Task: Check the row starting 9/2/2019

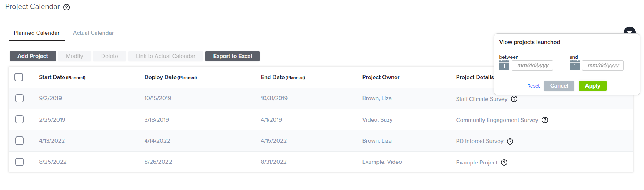Action: (x=20, y=98)
